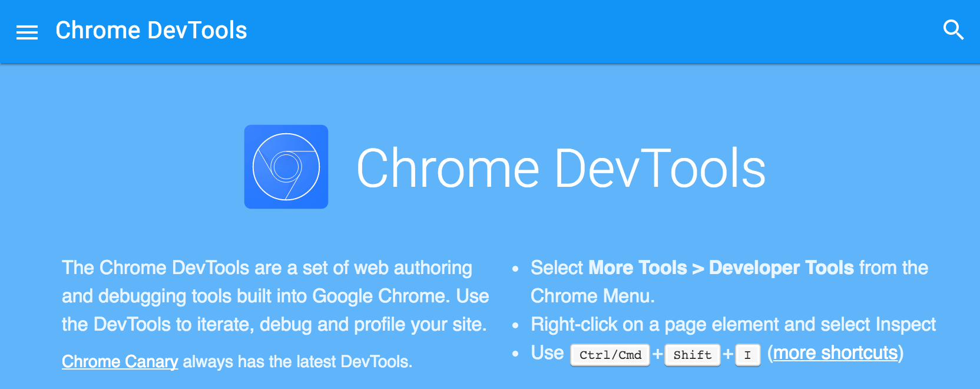Click the Ctrl/Cmd key badge
This screenshot has width=980, height=389.
pyautogui.click(x=610, y=355)
